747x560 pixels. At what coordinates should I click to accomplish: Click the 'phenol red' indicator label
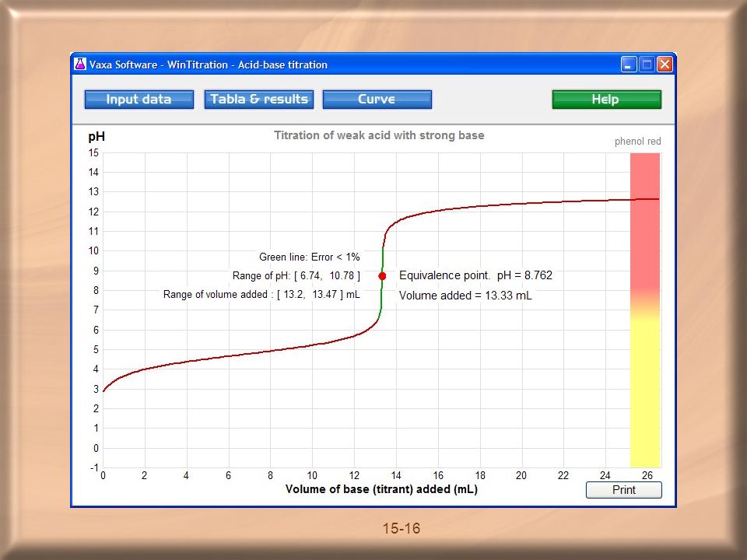[637, 141]
